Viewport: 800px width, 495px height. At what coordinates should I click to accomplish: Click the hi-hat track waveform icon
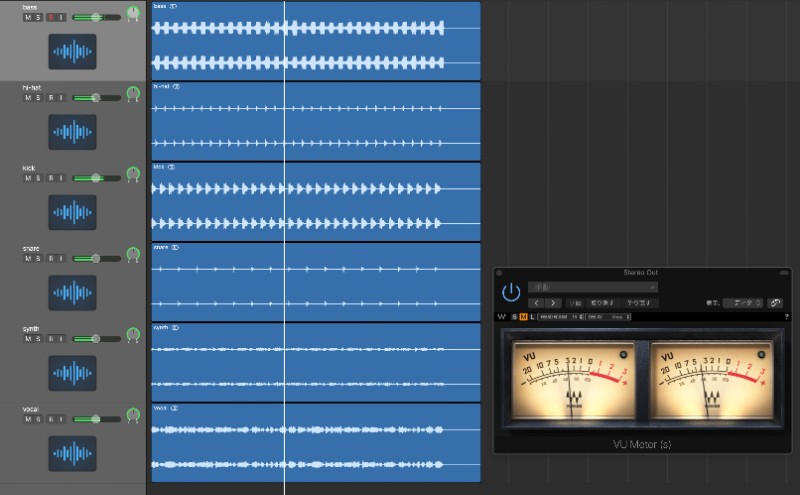[x=72, y=131]
